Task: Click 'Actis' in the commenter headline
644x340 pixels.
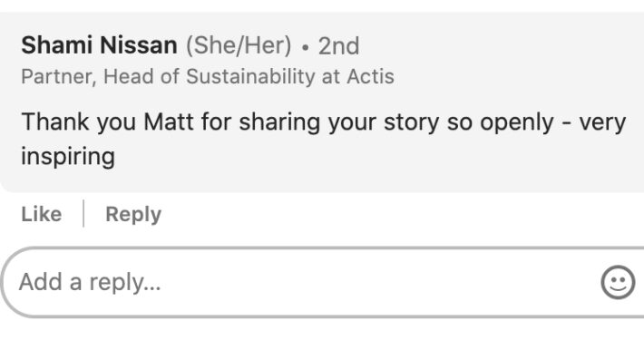Action: click(370, 76)
